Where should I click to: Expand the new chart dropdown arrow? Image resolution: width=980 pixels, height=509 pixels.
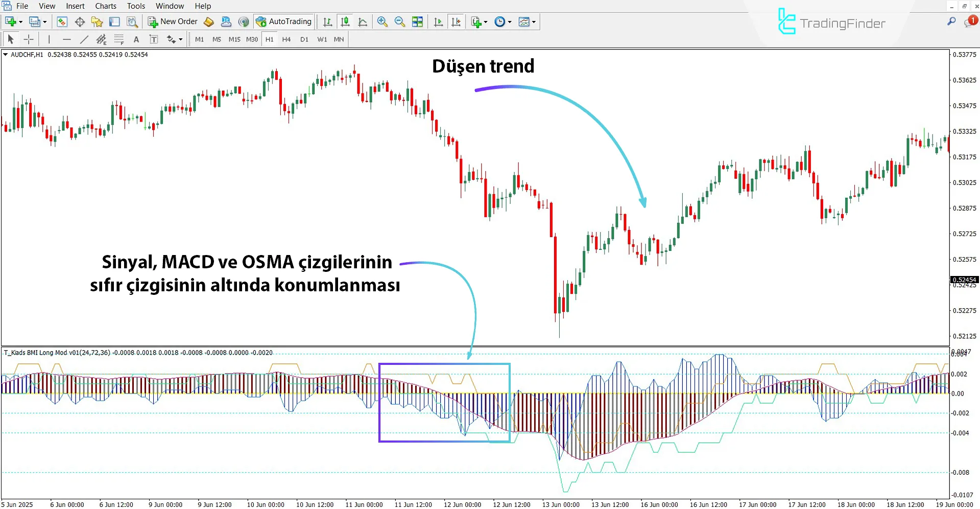(21, 21)
